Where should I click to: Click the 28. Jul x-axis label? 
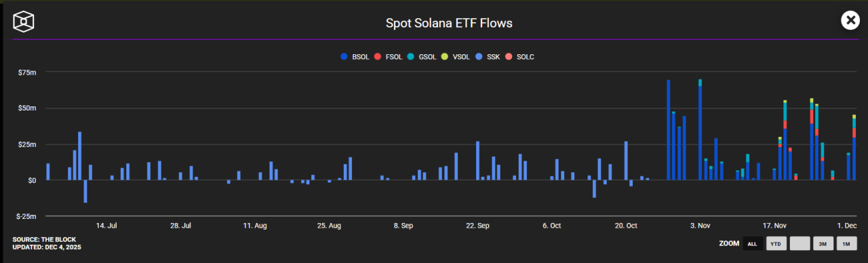click(181, 225)
